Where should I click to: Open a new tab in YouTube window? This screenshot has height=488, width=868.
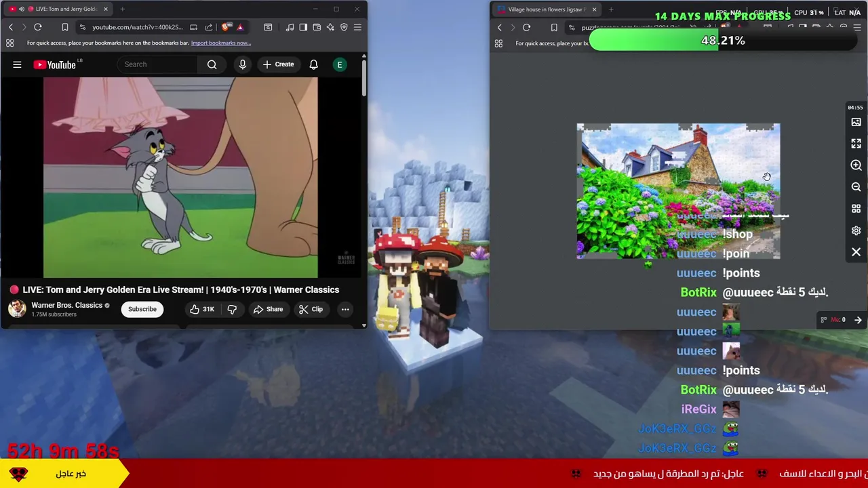click(122, 9)
